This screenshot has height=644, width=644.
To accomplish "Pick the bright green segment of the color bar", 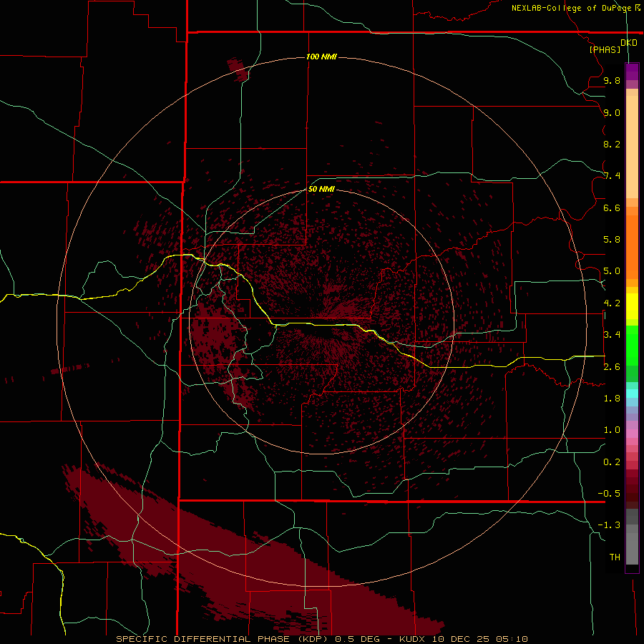I will (632, 346).
